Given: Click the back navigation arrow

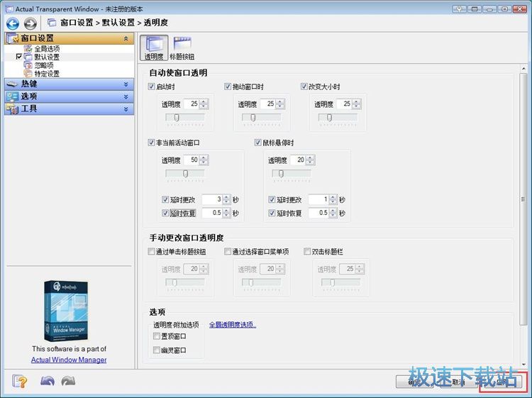Looking at the screenshot, I should click(13, 23).
